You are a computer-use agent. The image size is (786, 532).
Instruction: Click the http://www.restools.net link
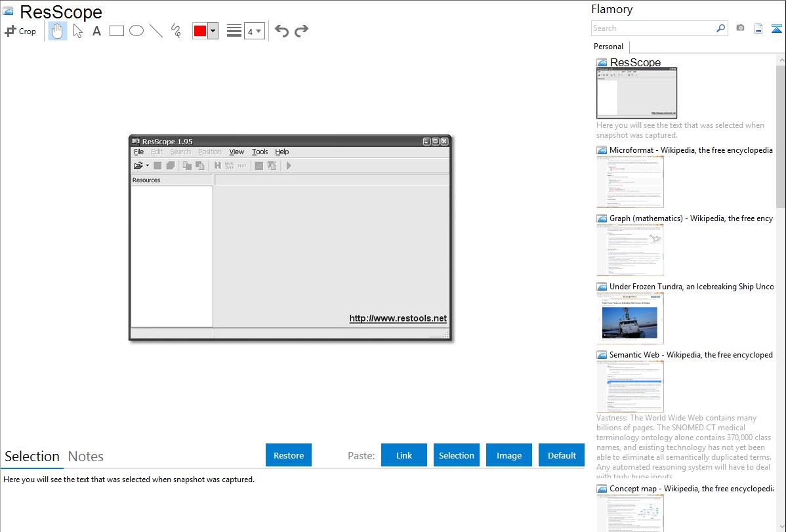398,318
